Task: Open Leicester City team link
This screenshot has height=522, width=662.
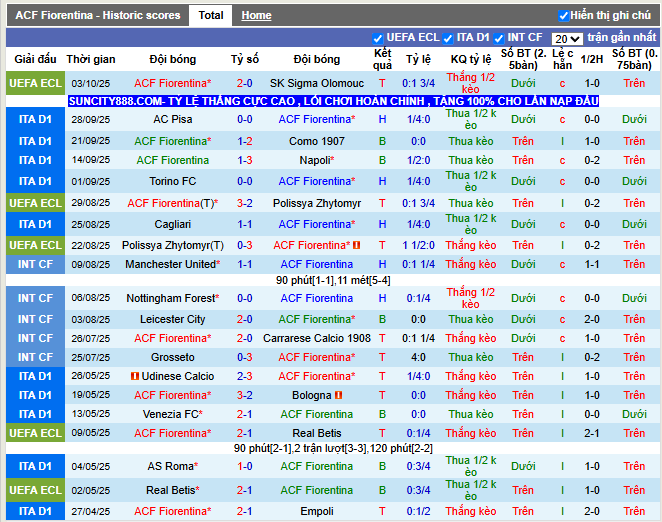Action: (x=173, y=319)
